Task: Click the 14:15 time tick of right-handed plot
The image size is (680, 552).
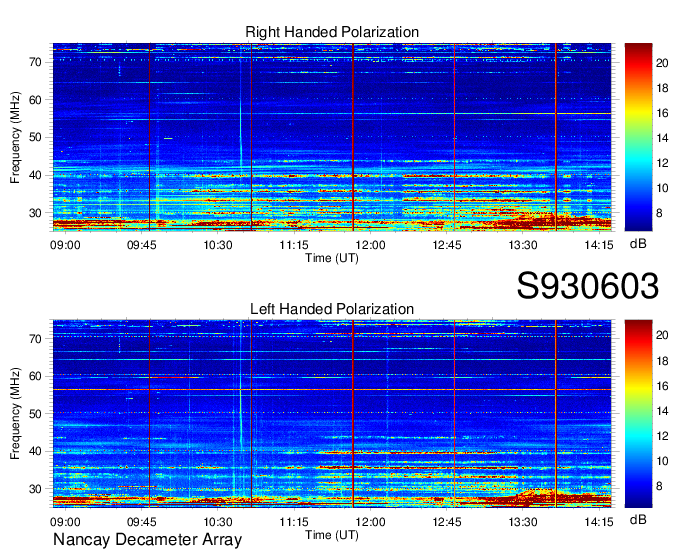Action: 599,245
